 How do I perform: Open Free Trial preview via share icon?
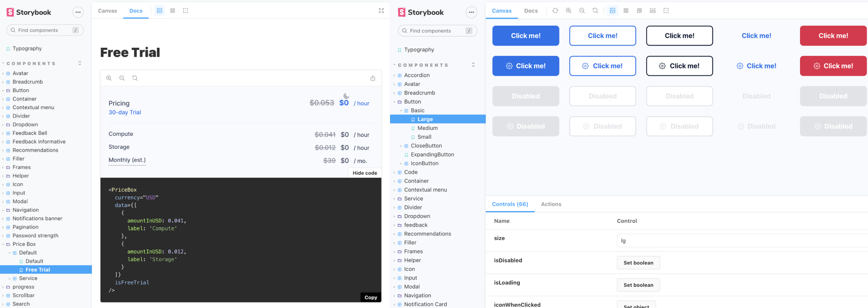[x=373, y=78]
